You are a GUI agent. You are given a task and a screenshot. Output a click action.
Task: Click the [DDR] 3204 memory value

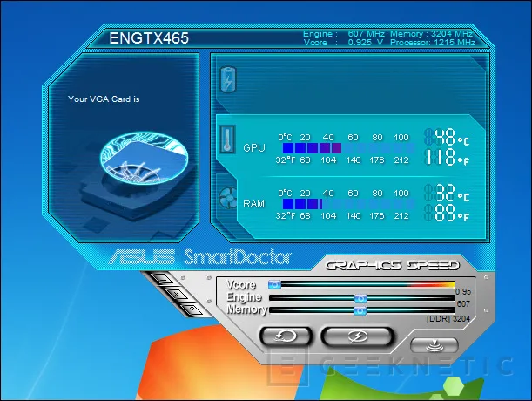[448, 319]
